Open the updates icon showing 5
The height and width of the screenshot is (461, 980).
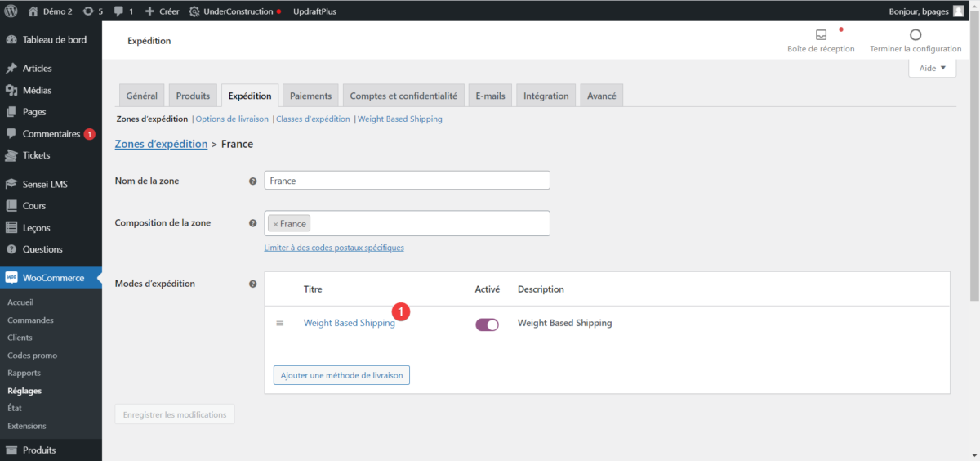tap(88, 11)
